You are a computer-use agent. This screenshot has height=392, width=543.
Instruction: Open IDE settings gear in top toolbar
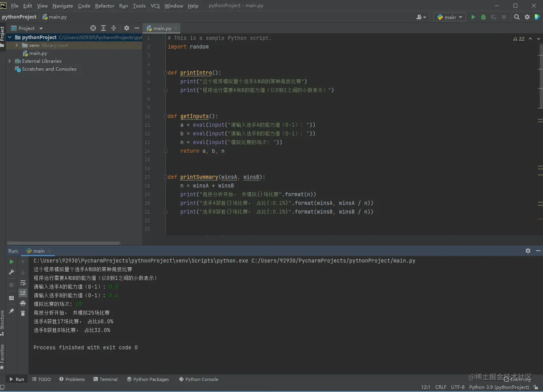tap(527, 17)
